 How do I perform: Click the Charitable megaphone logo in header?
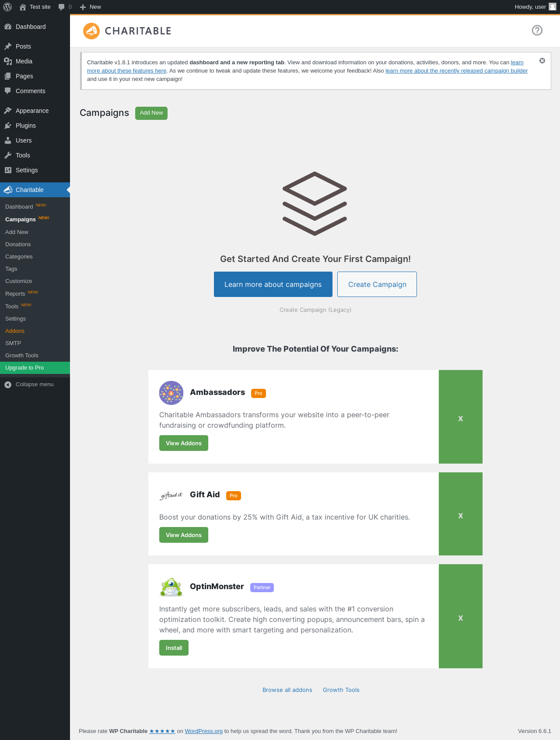click(x=91, y=31)
